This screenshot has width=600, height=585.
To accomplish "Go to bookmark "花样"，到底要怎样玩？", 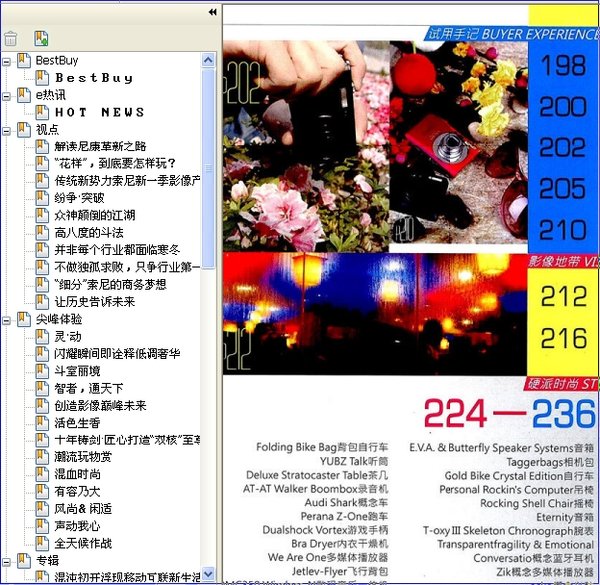I will pyautogui.click(x=115, y=164).
